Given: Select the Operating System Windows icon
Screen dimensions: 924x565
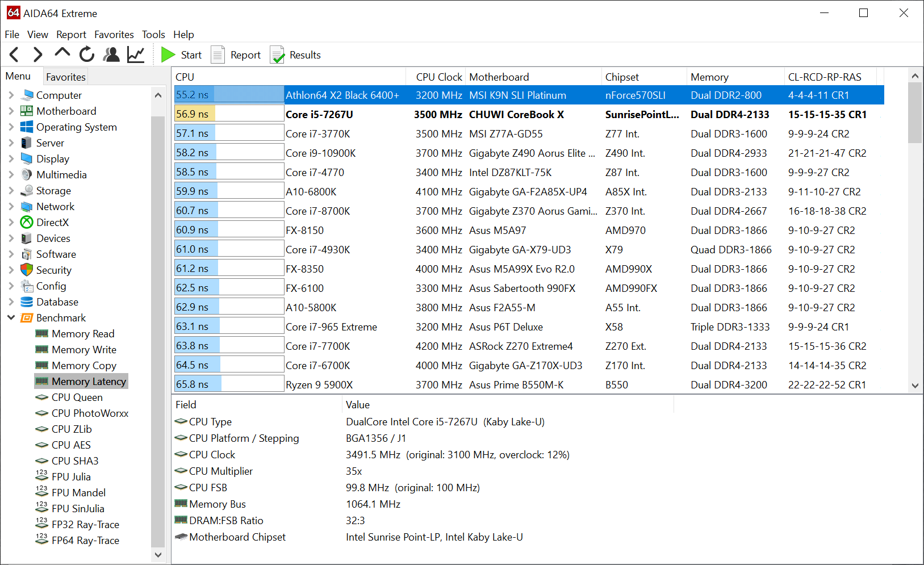Looking at the screenshot, I should pyautogui.click(x=27, y=127).
